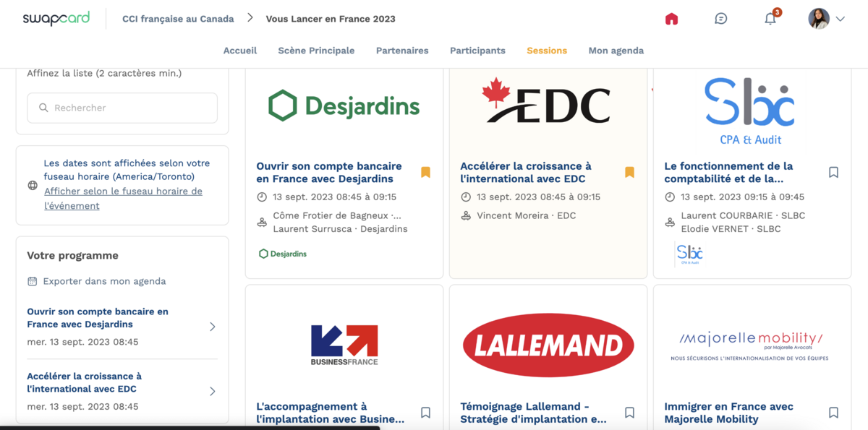Unbookmark the EDC session
The image size is (868, 430).
pos(629,172)
